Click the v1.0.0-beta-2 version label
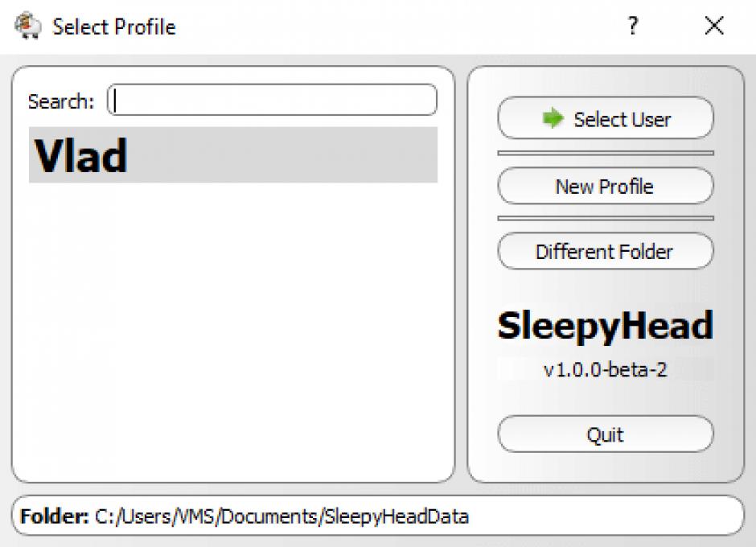Viewport: 756px width, 547px height. click(x=605, y=370)
